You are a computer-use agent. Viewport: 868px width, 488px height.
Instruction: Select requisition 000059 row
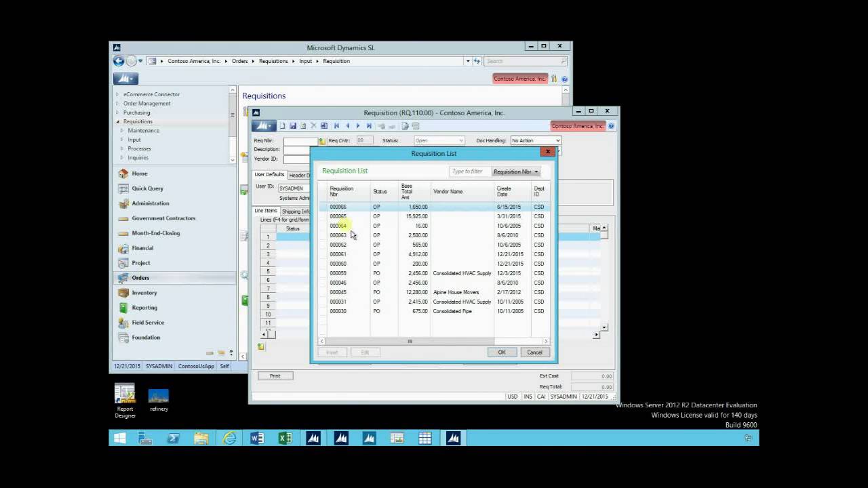433,273
